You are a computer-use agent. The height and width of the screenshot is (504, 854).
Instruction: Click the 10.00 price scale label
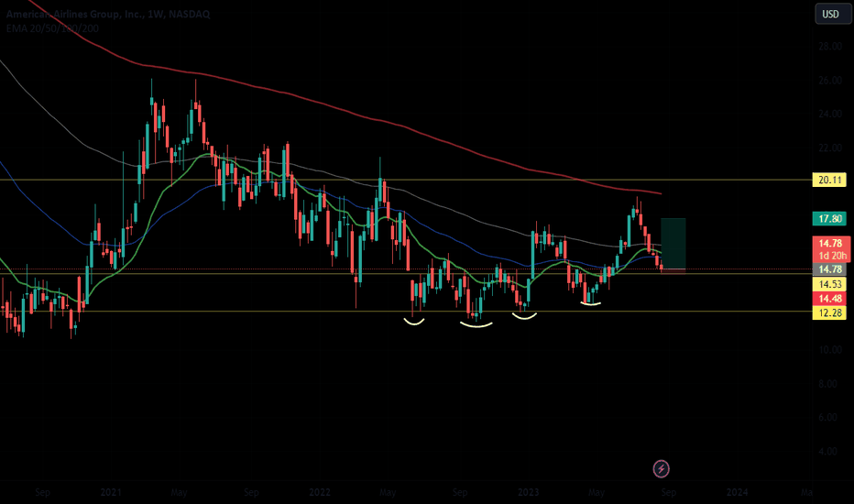(x=830, y=350)
